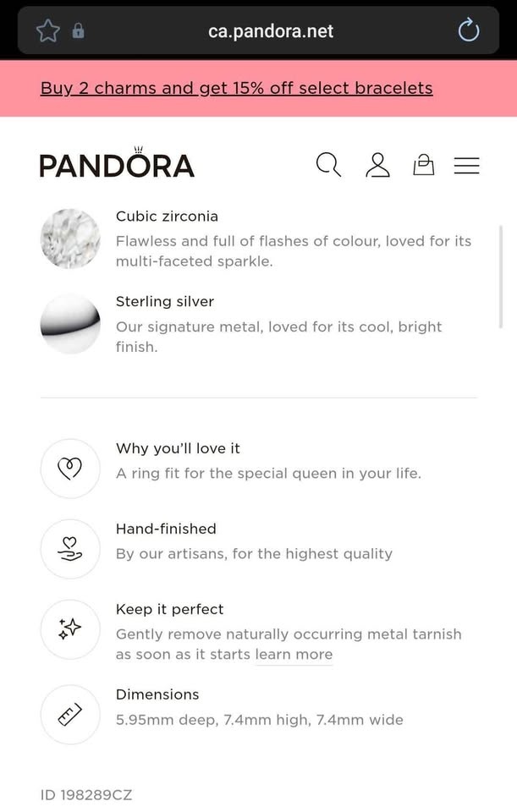Click the Hand-finished hand-and-heart icon

coord(70,549)
